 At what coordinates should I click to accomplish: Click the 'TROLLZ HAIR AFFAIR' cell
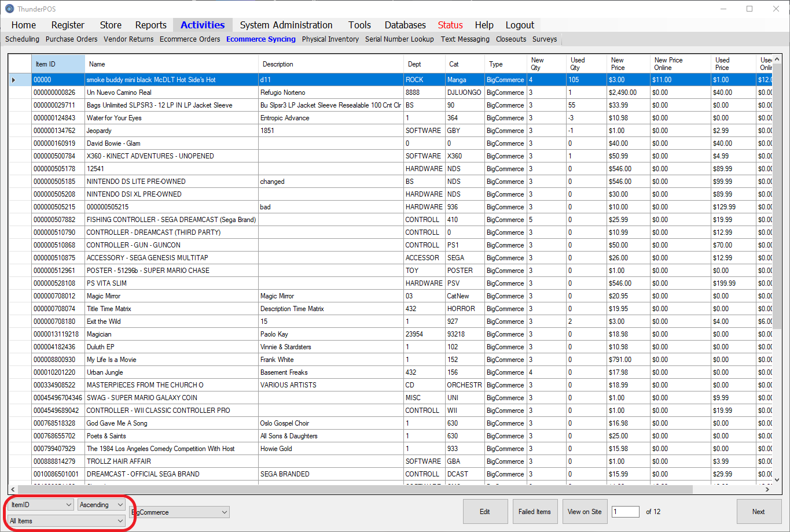[x=172, y=461]
